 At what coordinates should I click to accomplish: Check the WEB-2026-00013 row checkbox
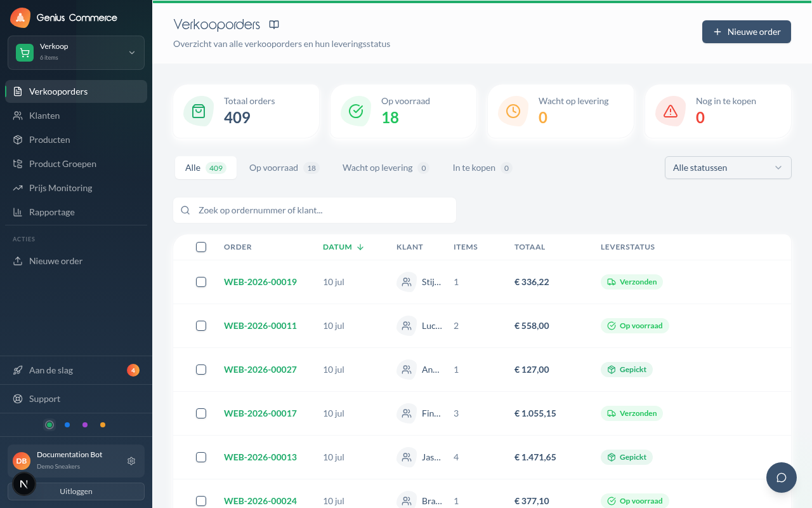[201, 457]
